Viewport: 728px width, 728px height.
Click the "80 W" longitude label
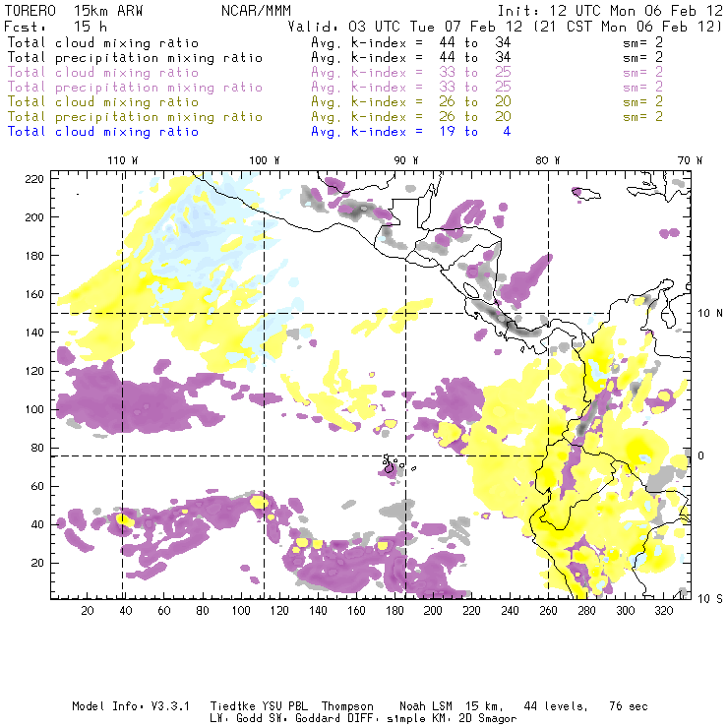(x=547, y=160)
